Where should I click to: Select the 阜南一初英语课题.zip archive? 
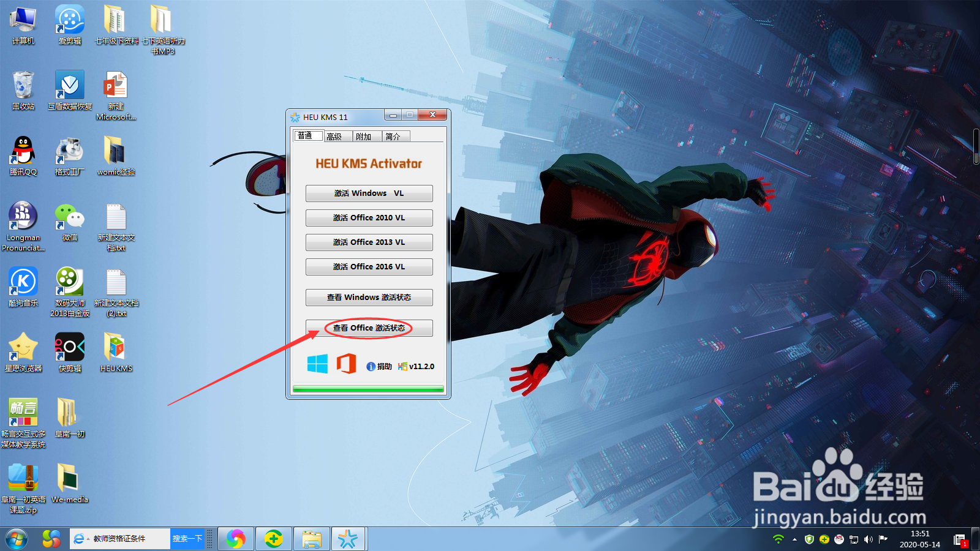(23, 489)
